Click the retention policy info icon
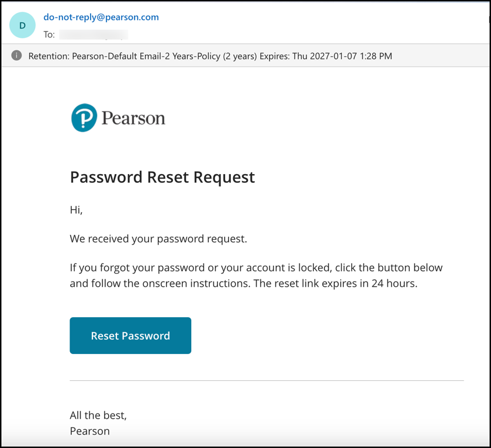The image size is (491, 448). click(x=16, y=56)
